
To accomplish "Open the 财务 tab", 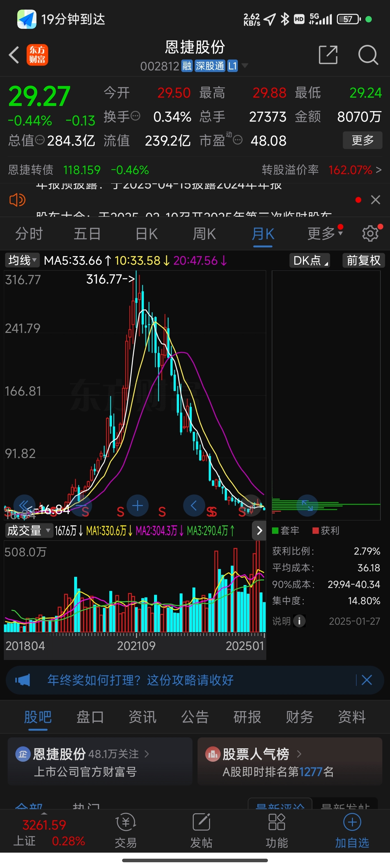I will pos(300,717).
